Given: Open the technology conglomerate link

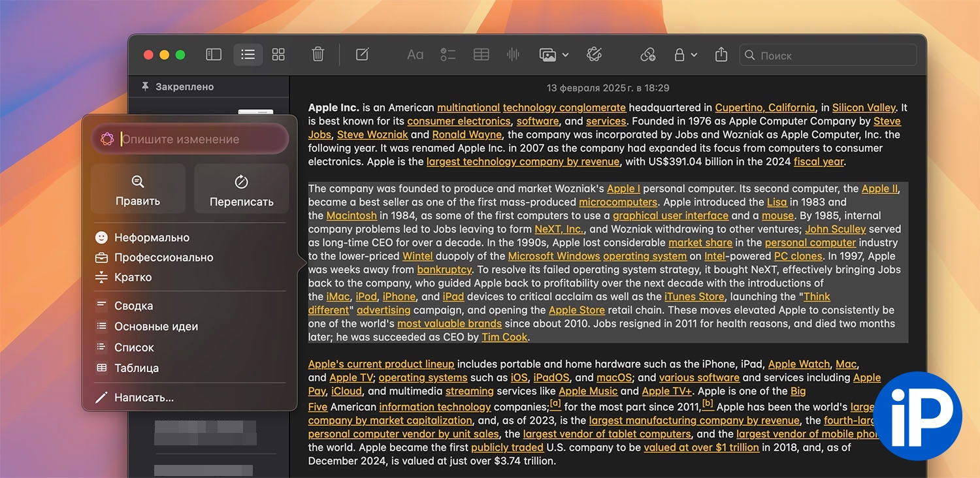Looking at the screenshot, I should pos(564,108).
